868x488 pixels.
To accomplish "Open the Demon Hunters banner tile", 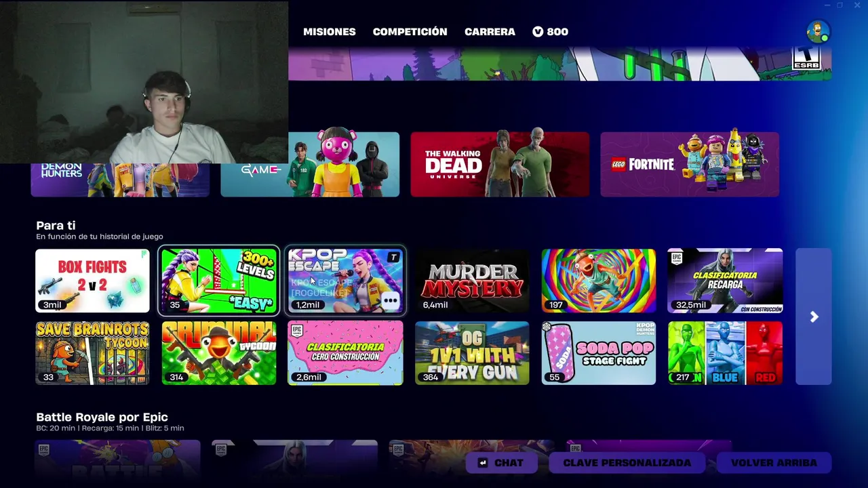I will click(120, 180).
